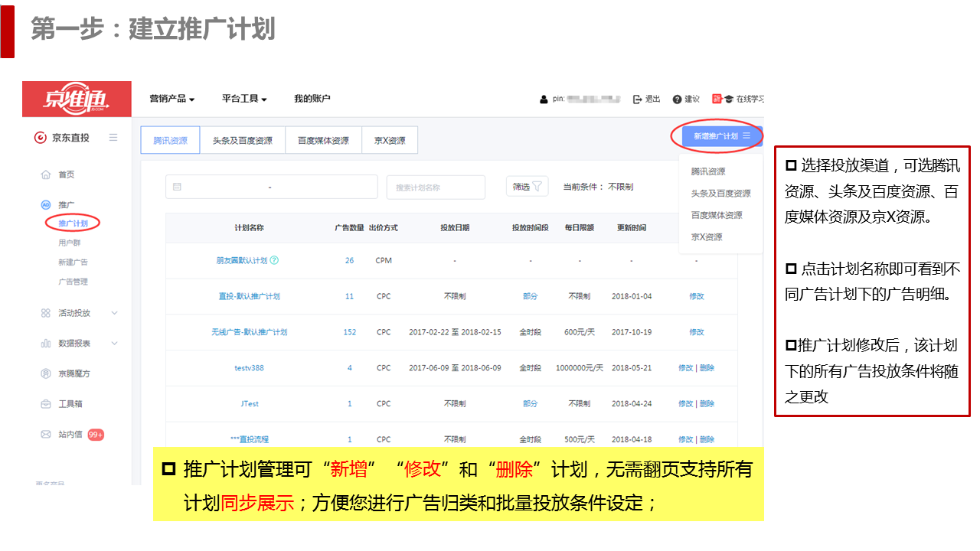Screen dimensions: 980x551
Task: Click the 退出 logout icon
Action: [638, 99]
